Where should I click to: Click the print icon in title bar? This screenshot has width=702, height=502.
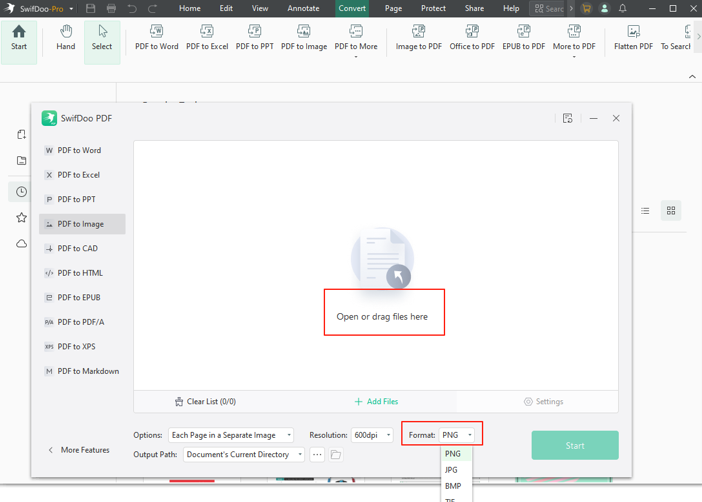(111, 8)
